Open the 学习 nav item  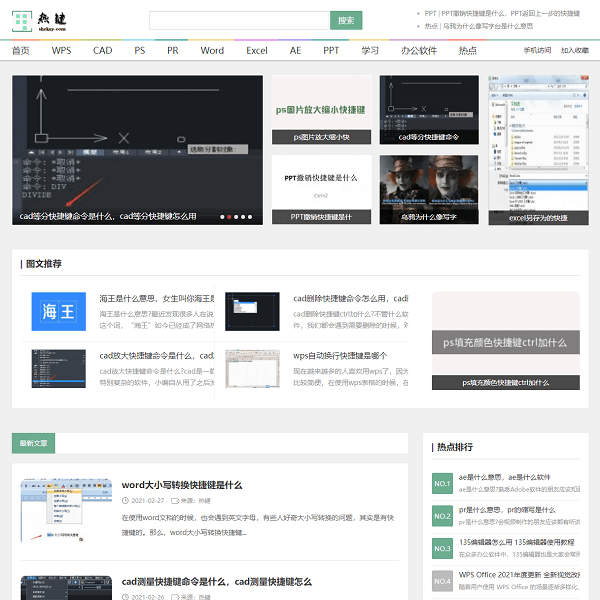tap(370, 51)
